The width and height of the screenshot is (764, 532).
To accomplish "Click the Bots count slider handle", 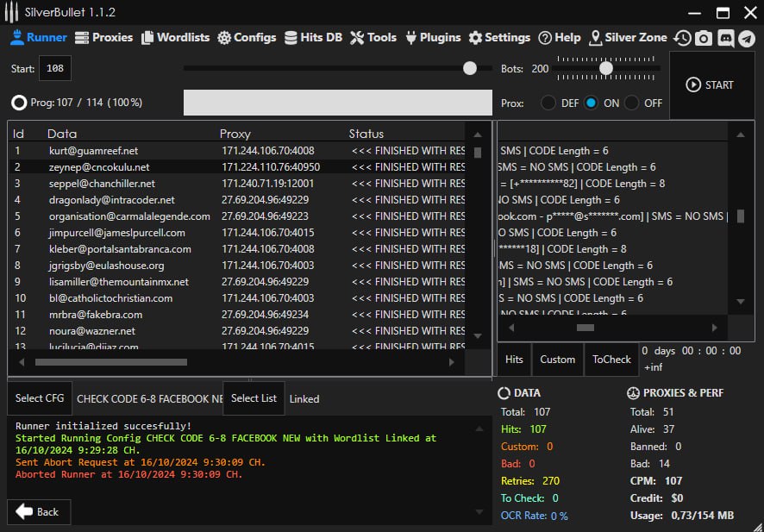I will coord(606,68).
